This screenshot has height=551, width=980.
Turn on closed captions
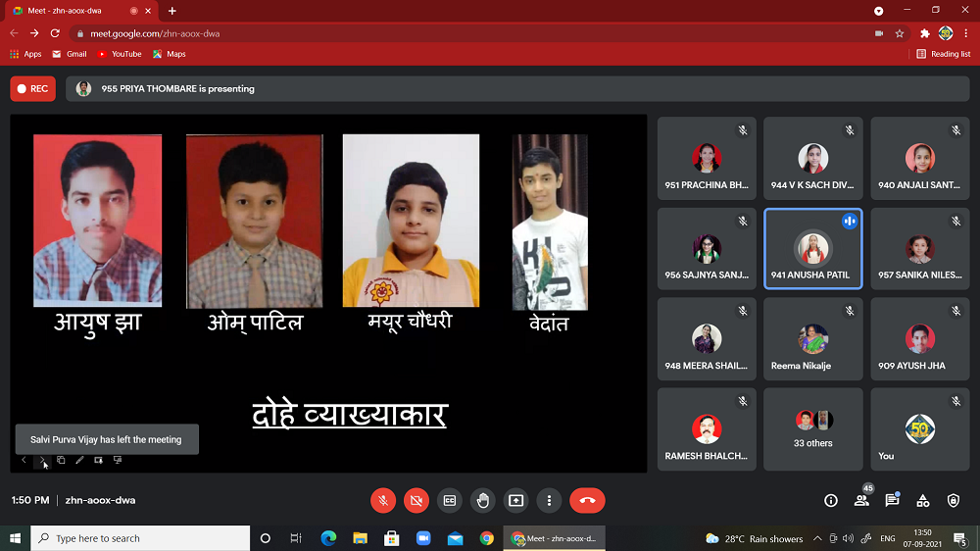coord(450,500)
